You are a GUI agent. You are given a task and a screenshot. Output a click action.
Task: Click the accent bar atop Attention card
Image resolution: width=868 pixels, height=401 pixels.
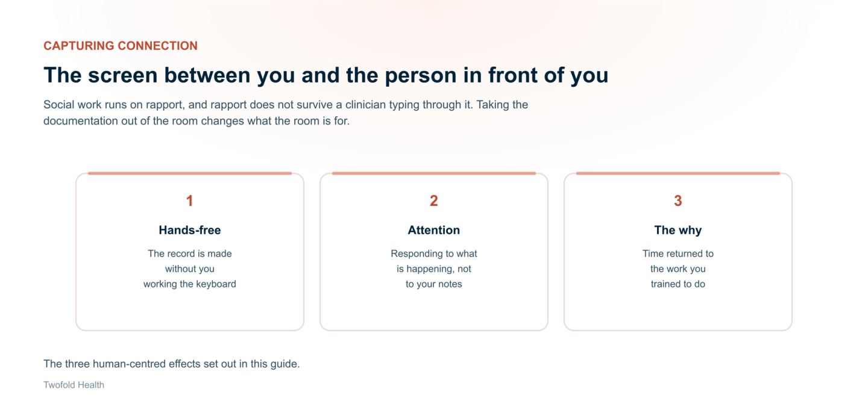point(434,173)
